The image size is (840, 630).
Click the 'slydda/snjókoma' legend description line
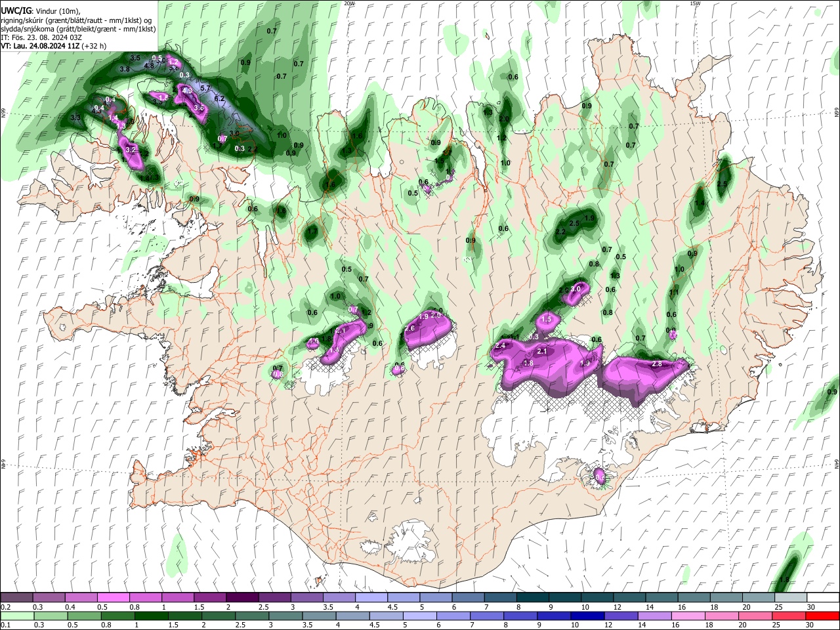pos(78,29)
